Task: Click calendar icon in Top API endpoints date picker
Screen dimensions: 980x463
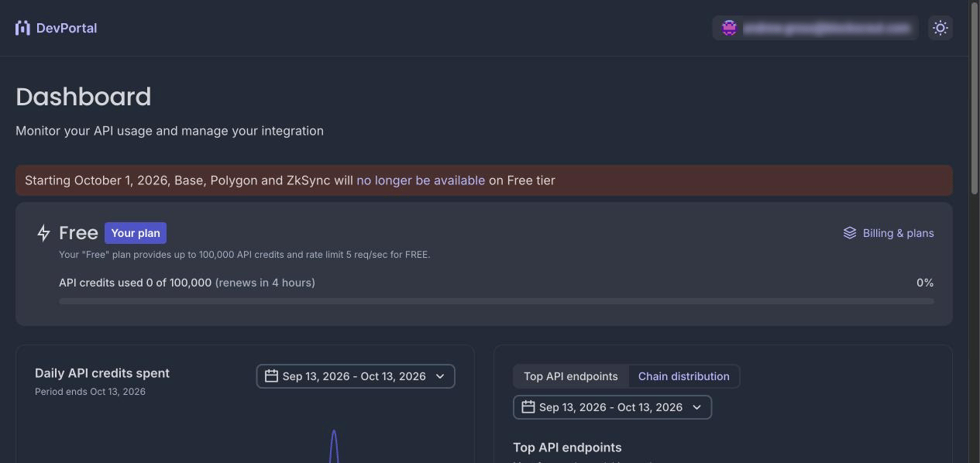Action: pyautogui.click(x=528, y=406)
